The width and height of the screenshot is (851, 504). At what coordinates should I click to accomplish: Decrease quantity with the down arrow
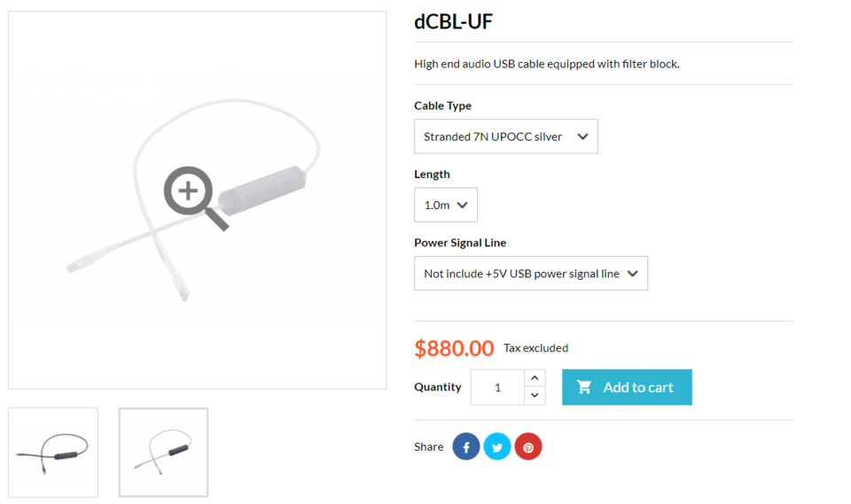point(535,396)
